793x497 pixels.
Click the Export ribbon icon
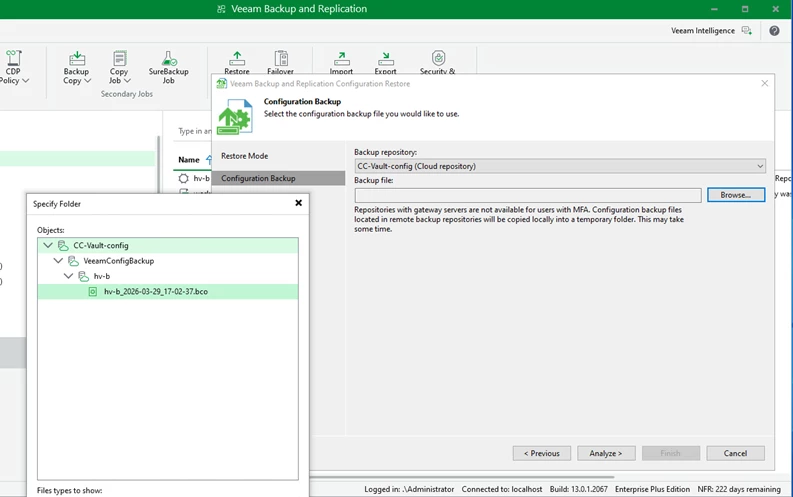[385, 60]
